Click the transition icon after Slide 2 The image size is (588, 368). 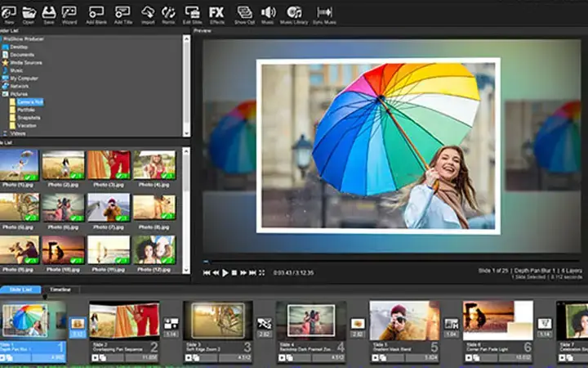171,323
